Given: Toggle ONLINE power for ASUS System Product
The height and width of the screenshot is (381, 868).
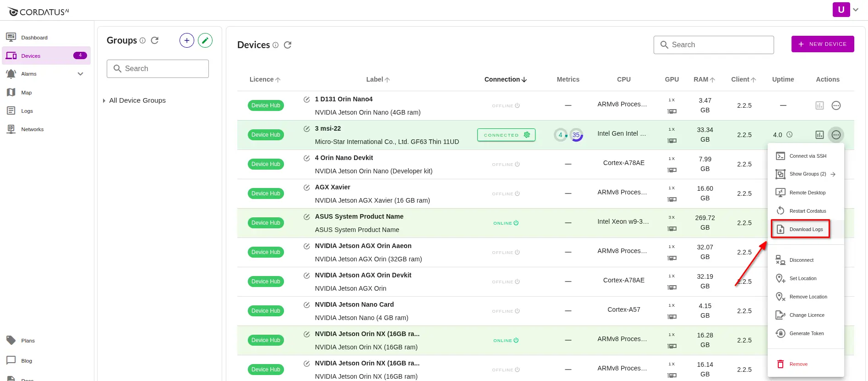Looking at the screenshot, I should [x=506, y=223].
